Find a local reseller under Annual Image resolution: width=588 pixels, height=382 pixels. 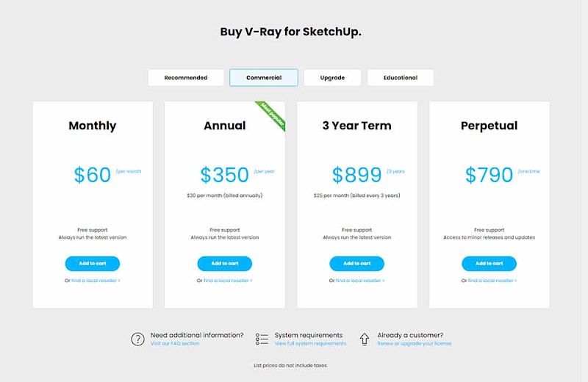tap(228, 281)
